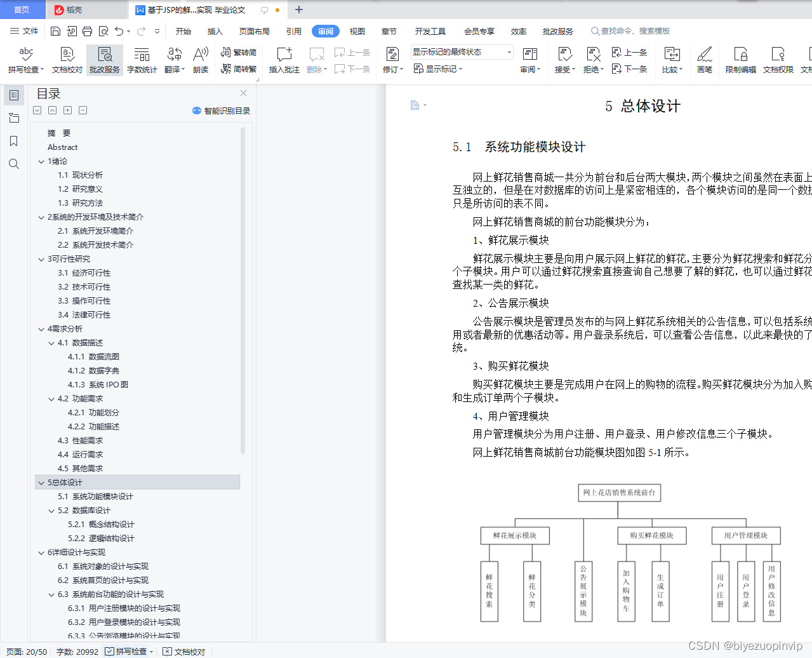Viewport: 812px width, 658px height.
Task: Click 文档校对 in the status bar
Action: 184,652
